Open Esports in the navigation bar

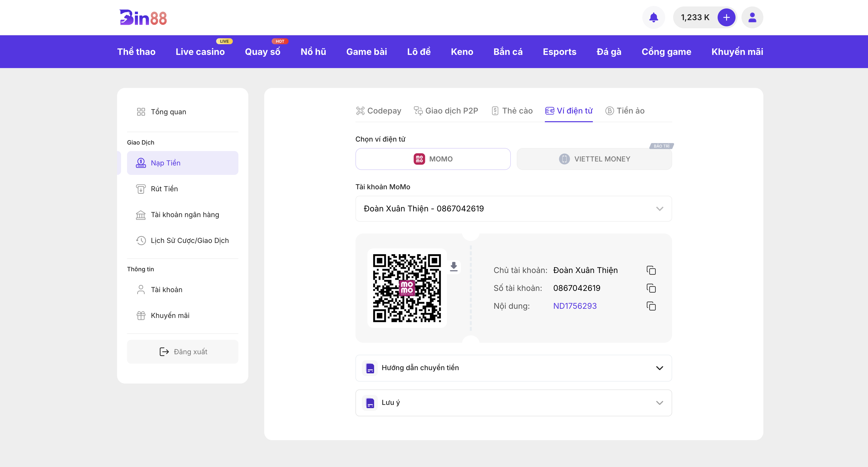559,52
